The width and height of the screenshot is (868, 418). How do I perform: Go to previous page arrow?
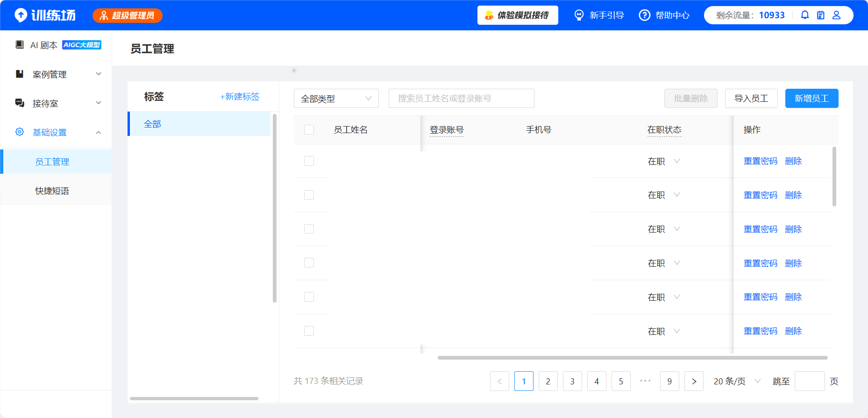click(x=499, y=381)
